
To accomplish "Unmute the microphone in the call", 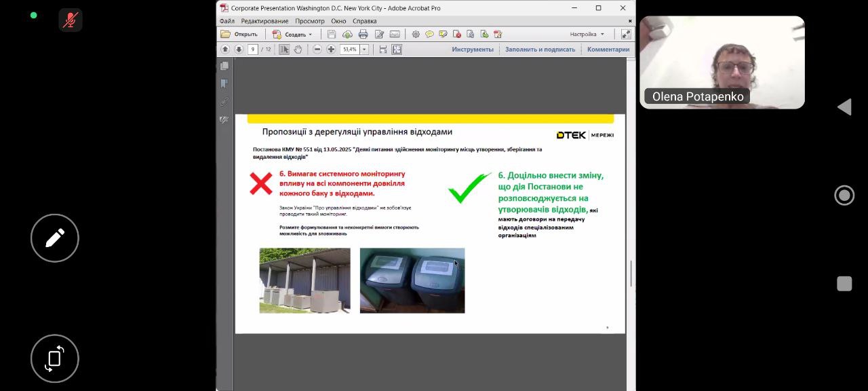I will 70,20.
